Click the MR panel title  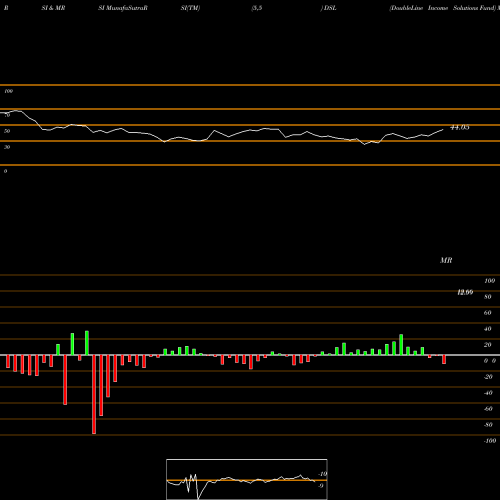pos(446,260)
